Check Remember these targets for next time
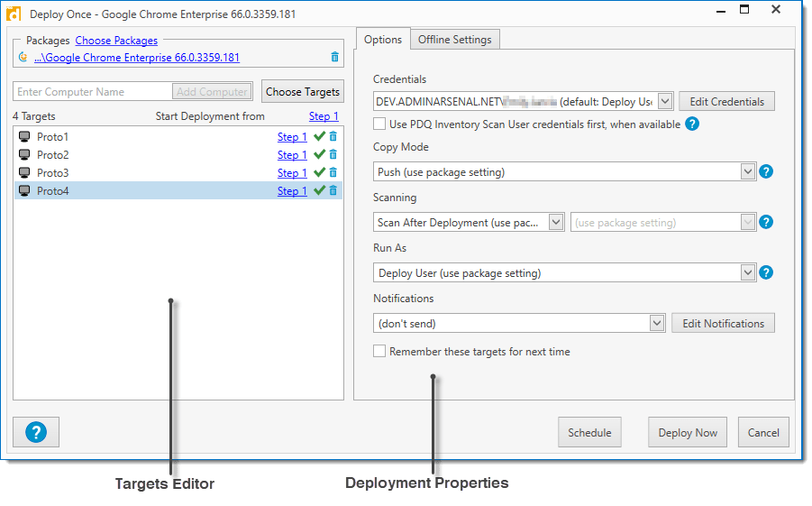This screenshot has width=812, height=506. click(379, 351)
